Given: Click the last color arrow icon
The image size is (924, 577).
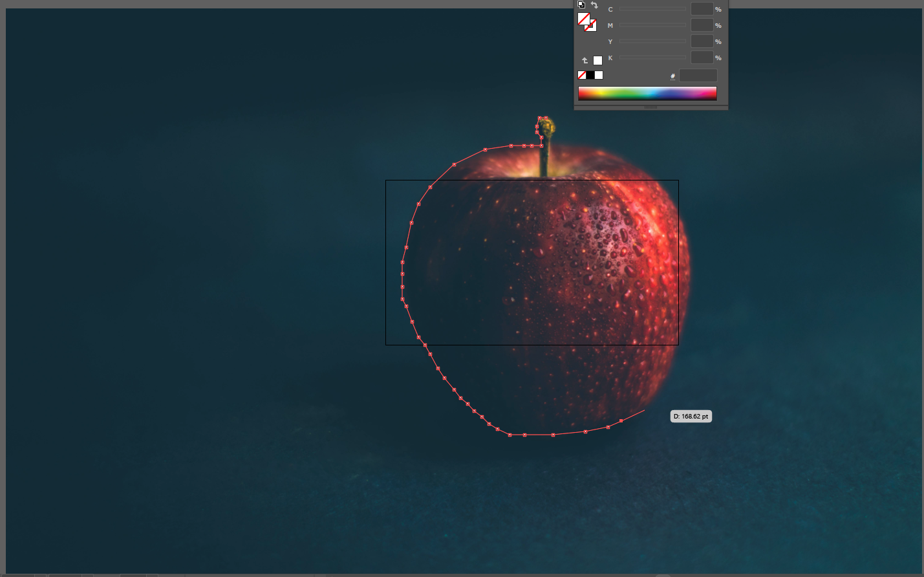Looking at the screenshot, I should pos(585,60).
